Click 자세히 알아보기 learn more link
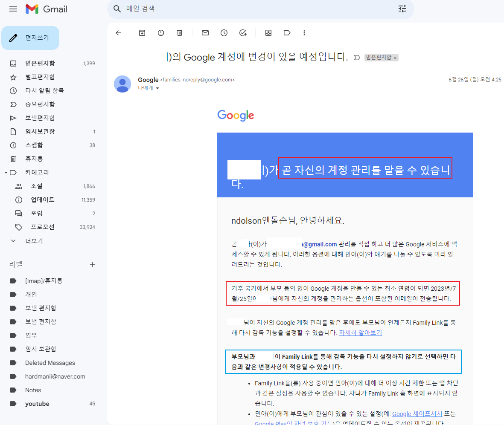Screen dimensions: 504x425 (360, 333)
